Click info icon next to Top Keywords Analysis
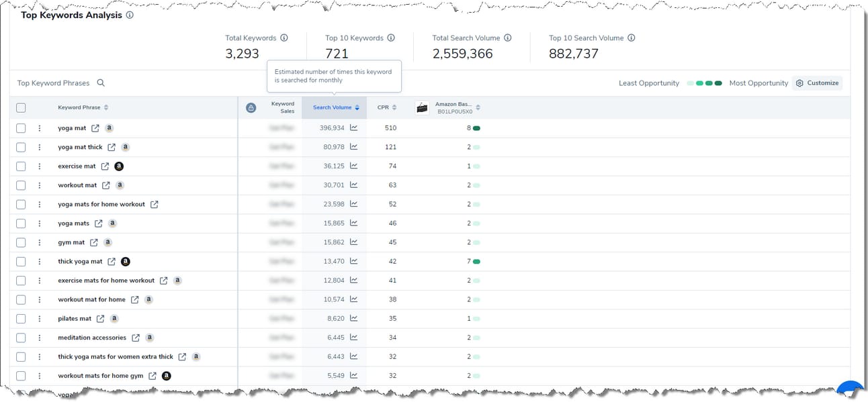 [x=130, y=15]
